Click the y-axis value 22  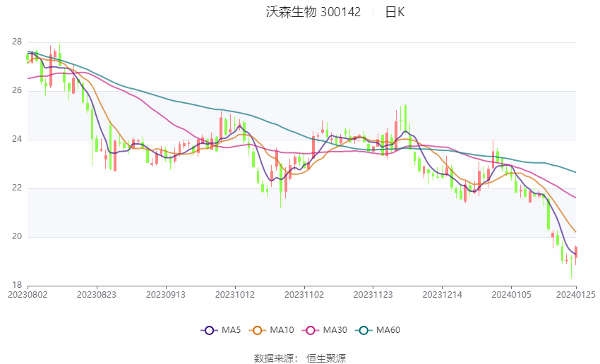point(17,188)
